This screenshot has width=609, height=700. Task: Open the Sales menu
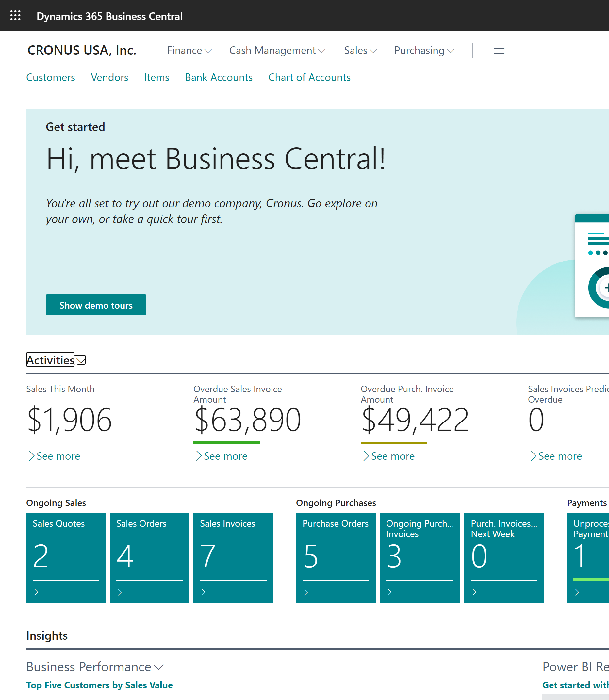click(360, 51)
